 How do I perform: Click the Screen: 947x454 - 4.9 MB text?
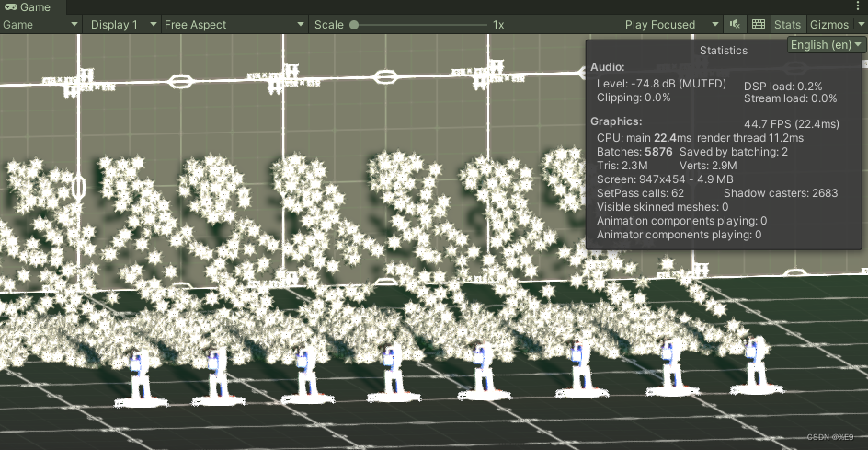[665, 179]
